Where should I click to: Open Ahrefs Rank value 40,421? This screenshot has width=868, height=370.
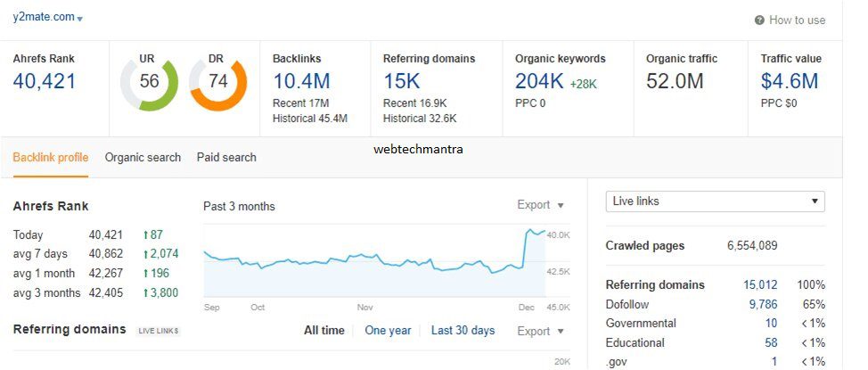point(44,81)
